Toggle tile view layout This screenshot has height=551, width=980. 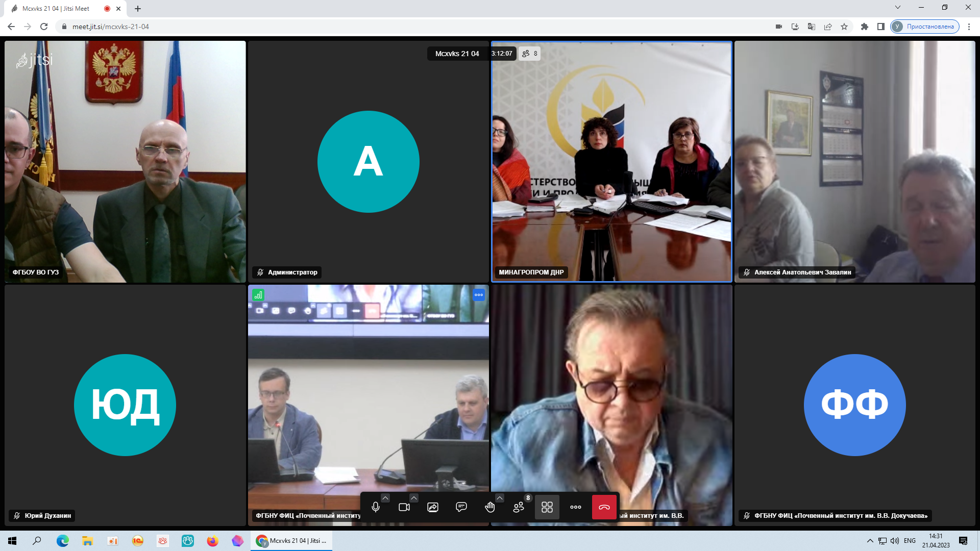click(x=547, y=507)
